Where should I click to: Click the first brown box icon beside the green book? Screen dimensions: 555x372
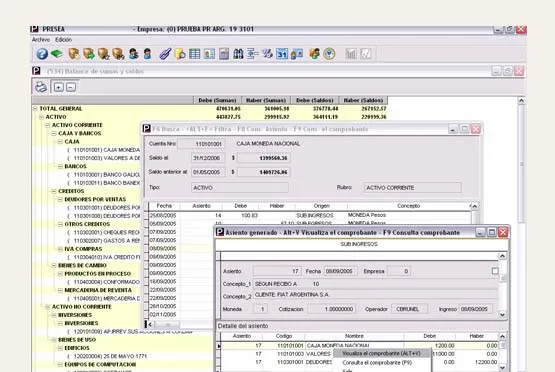coord(74,54)
